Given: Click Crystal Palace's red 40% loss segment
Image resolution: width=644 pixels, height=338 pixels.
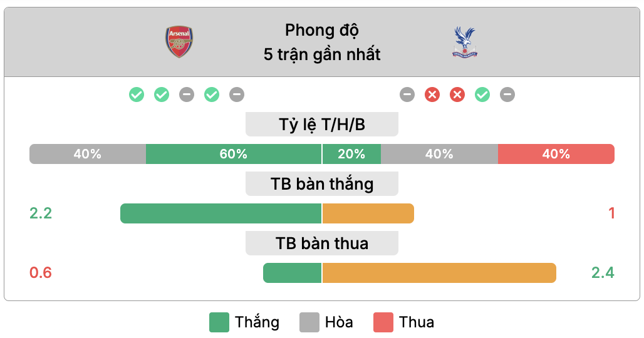Looking at the screenshot, I should [556, 154].
